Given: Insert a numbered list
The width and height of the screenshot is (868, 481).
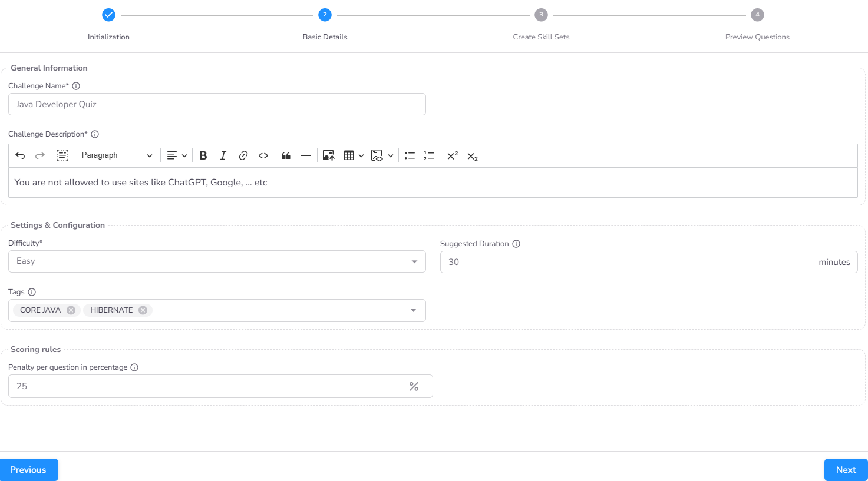Looking at the screenshot, I should [x=429, y=156].
